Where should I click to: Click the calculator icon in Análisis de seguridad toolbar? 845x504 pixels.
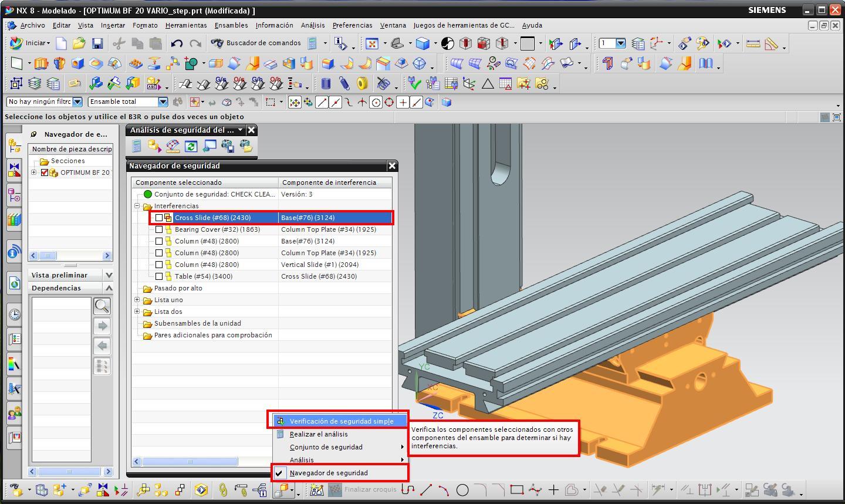136,146
